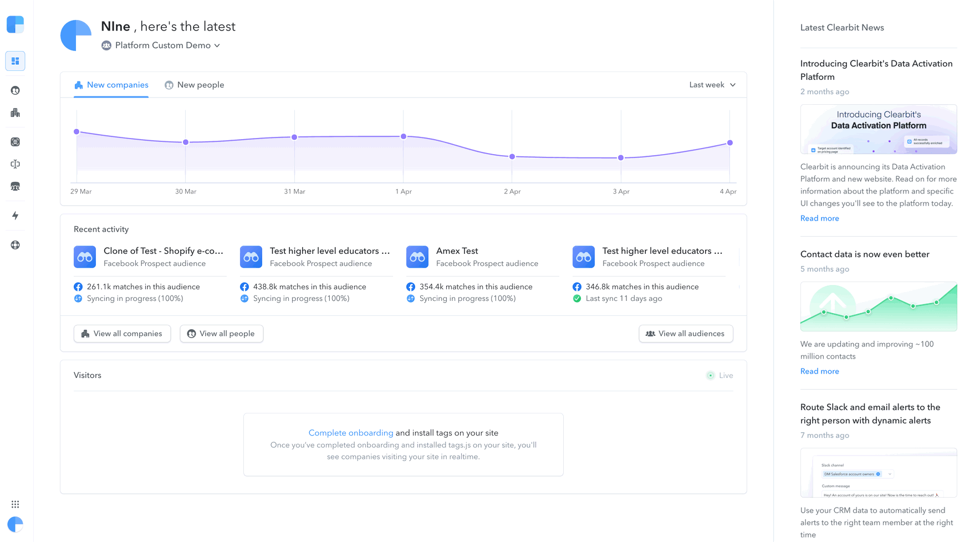Open the Amex Test audience title
The image size is (980, 542).
[457, 251]
